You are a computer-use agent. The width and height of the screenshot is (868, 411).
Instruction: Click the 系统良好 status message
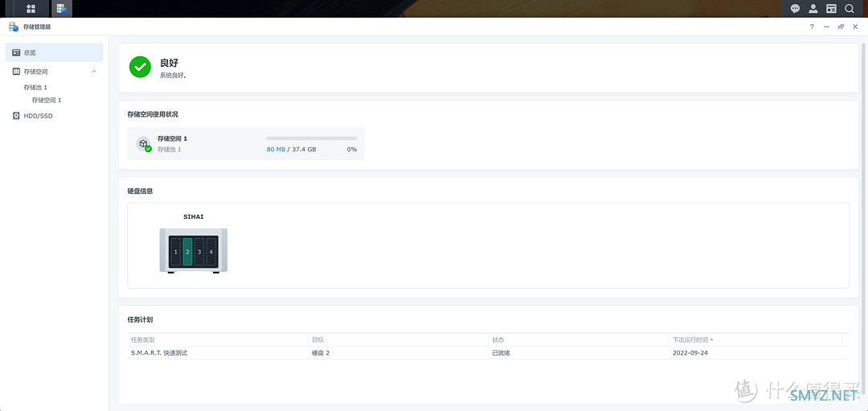pyautogui.click(x=174, y=75)
